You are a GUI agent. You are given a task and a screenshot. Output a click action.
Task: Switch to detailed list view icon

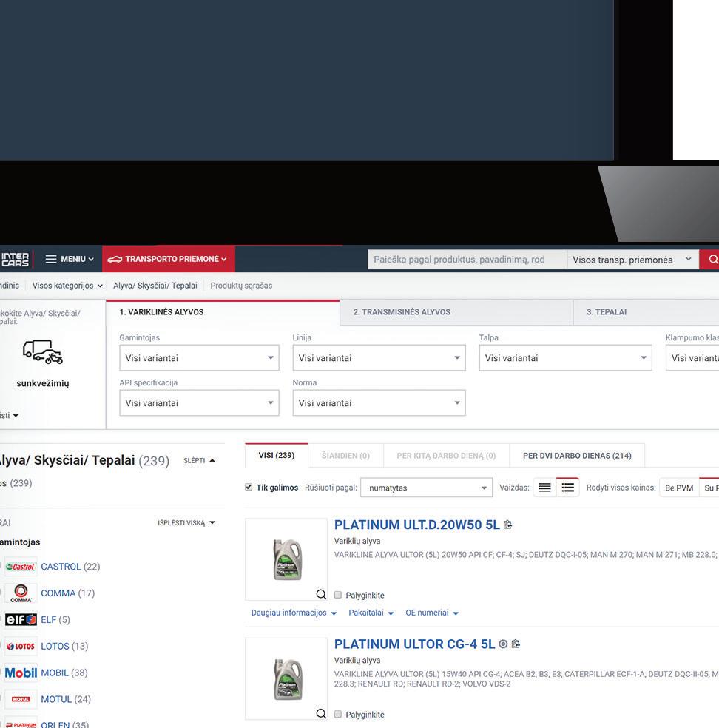pos(567,488)
